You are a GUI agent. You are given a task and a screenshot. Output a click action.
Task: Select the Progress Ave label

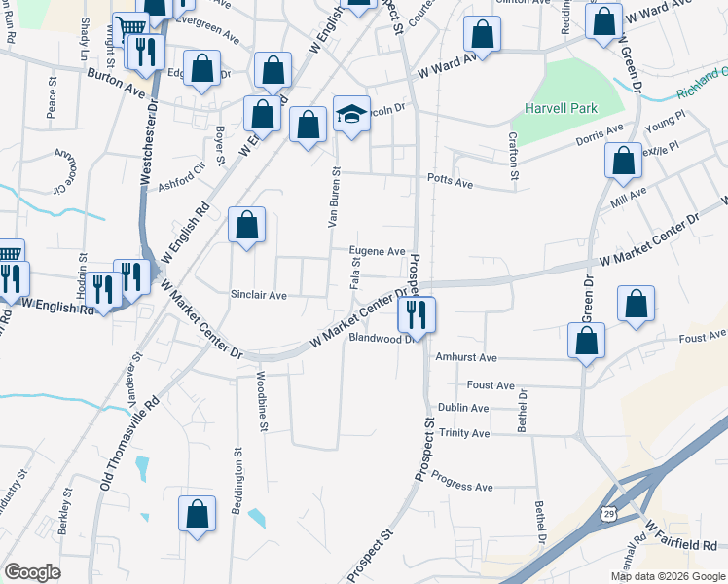(x=462, y=481)
